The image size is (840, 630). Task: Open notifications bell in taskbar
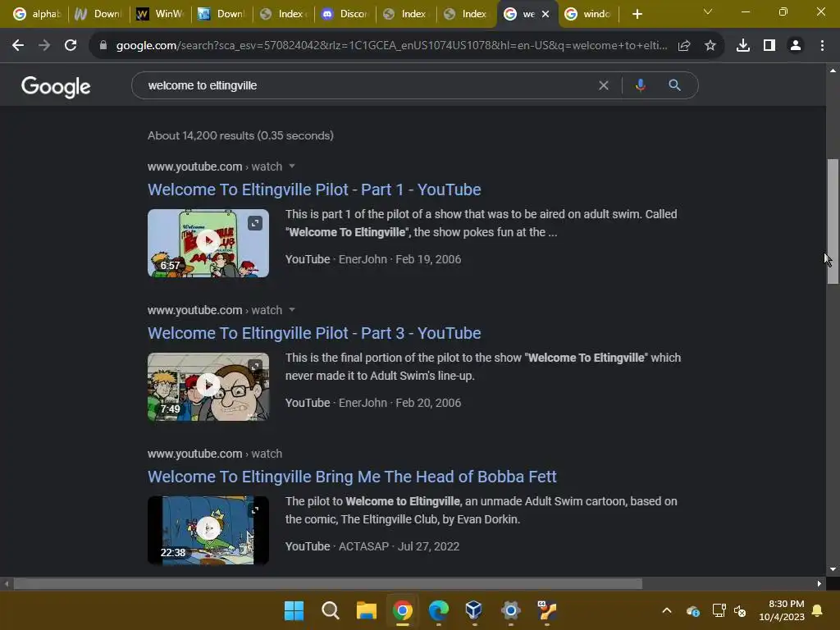click(818, 610)
